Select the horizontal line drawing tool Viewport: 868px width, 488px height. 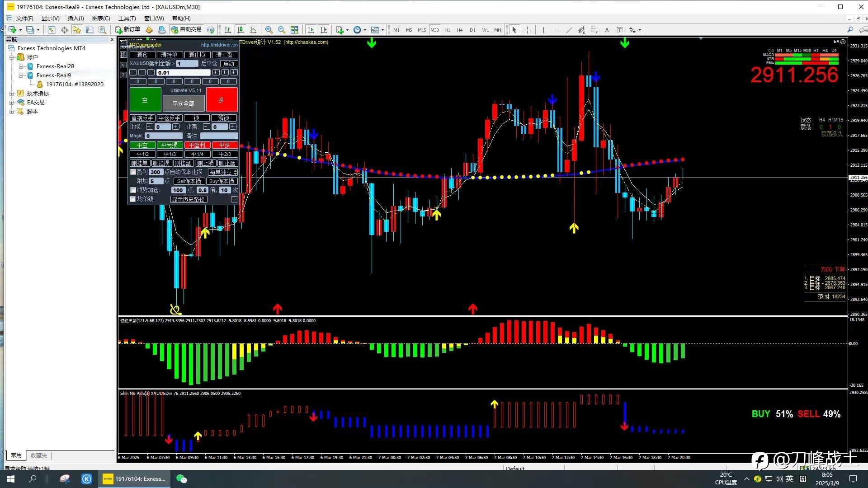click(556, 30)
